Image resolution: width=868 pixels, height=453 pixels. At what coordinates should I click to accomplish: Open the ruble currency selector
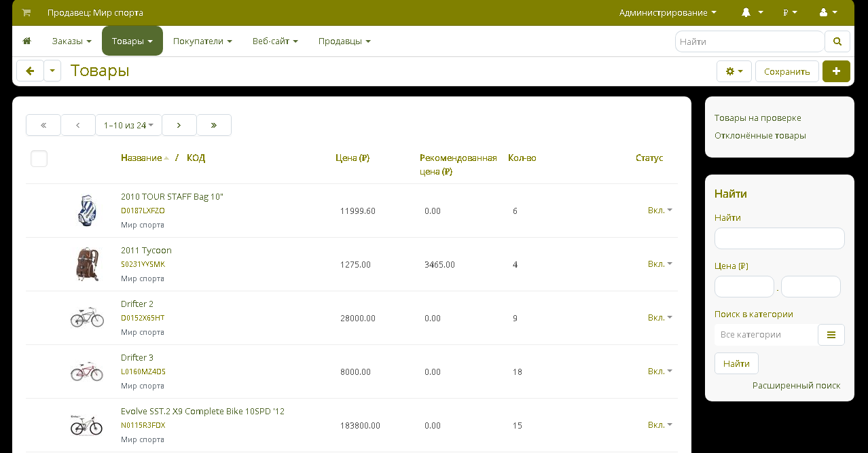click(790, 12)
